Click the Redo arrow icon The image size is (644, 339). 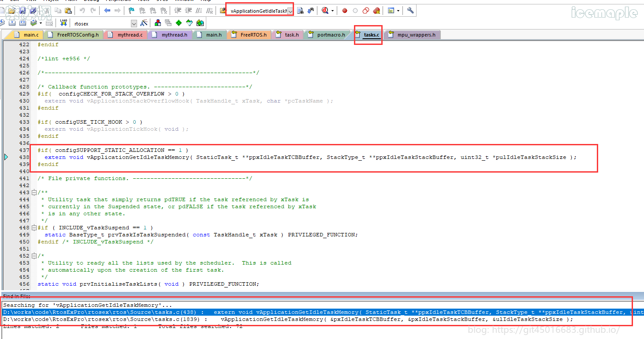point(93,10)
